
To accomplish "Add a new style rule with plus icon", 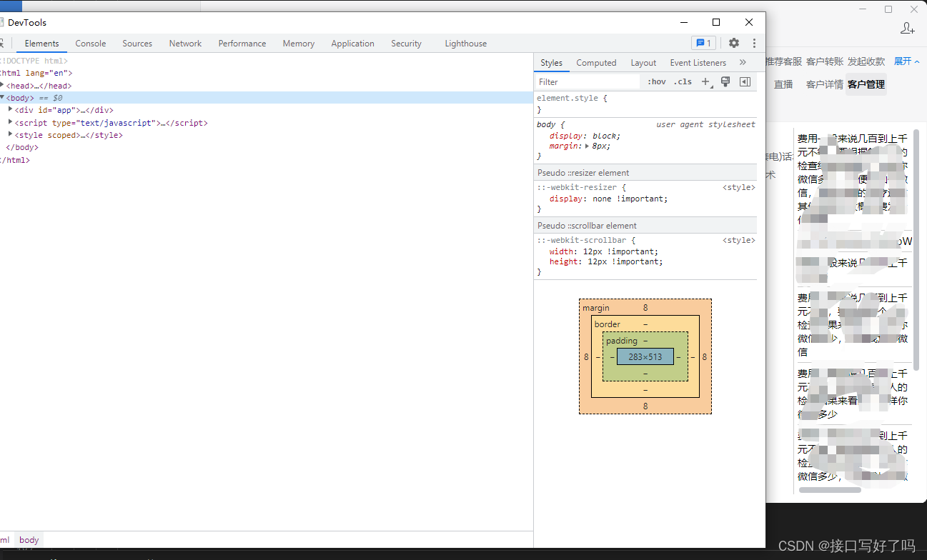I will point(706,81).
